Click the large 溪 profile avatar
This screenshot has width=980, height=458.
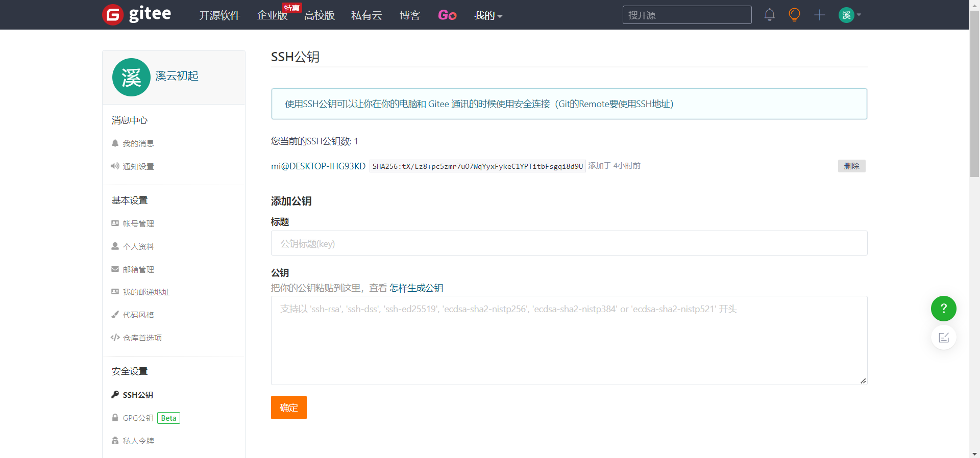131,77
